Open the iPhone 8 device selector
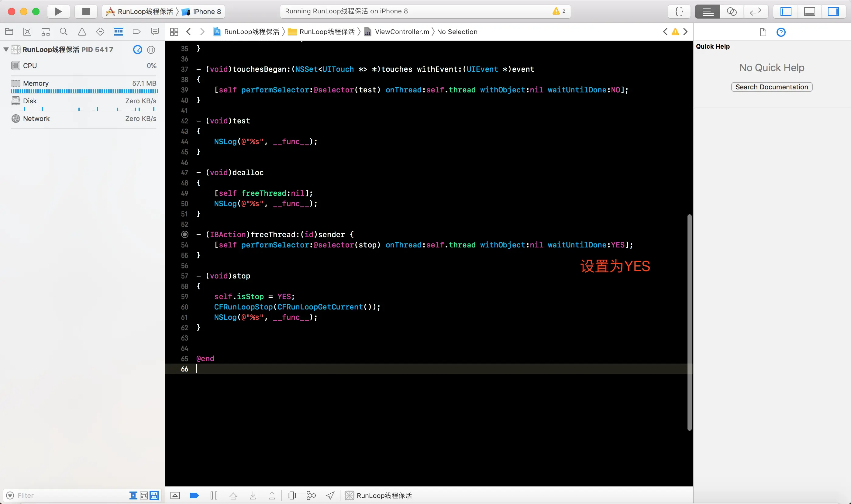 click(206, 12)
